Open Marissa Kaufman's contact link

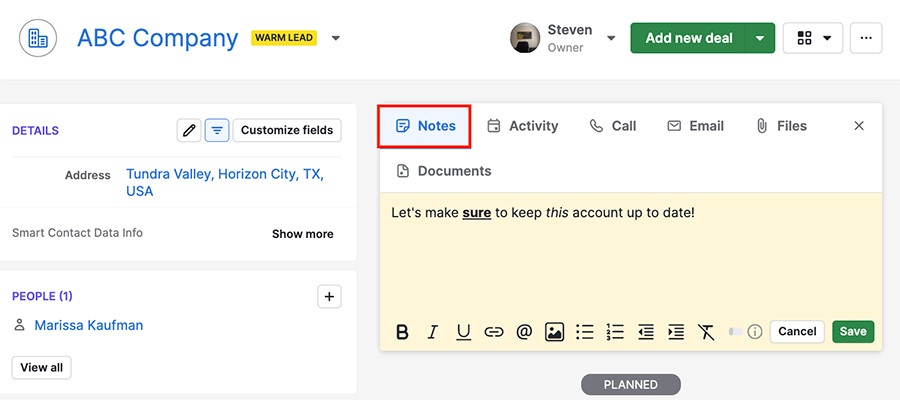coord(89,325)
